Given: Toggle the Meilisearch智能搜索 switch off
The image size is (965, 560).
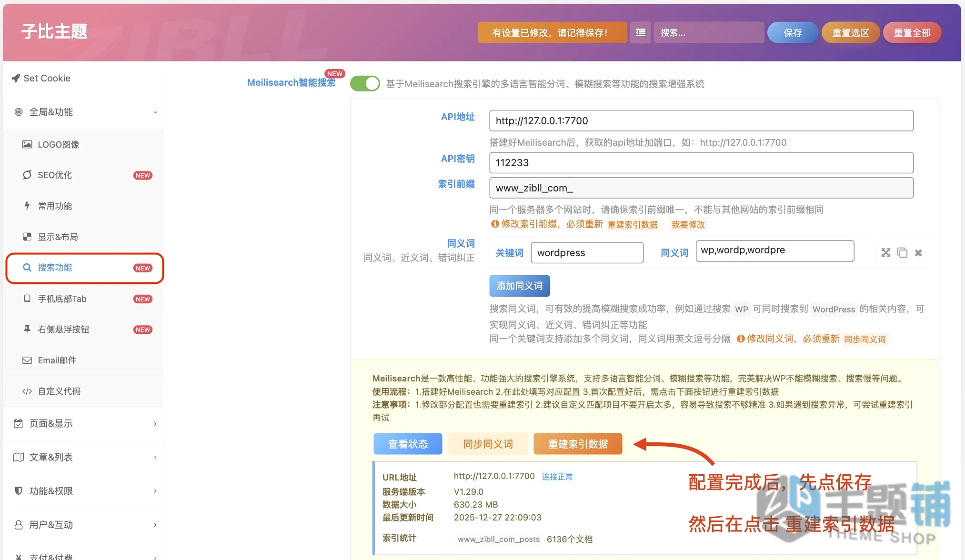Looking at the screenshot, I should coord(365,83).
